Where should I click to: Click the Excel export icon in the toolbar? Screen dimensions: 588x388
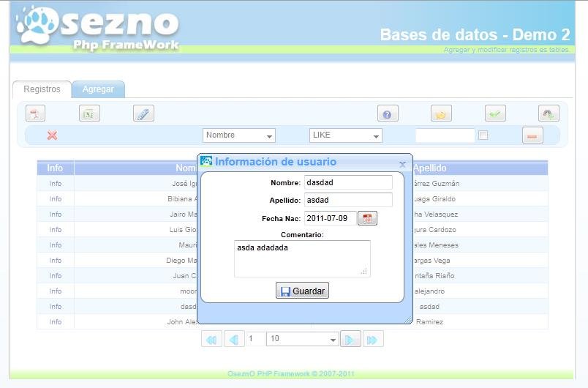click(x=89, y=113)
